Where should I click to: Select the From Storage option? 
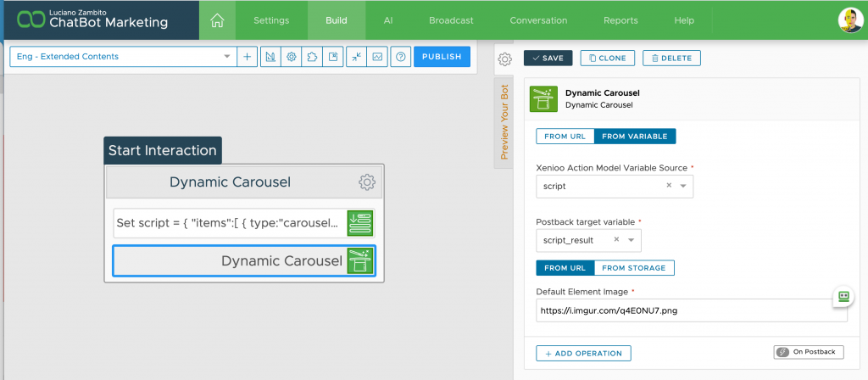coord(634,268)
